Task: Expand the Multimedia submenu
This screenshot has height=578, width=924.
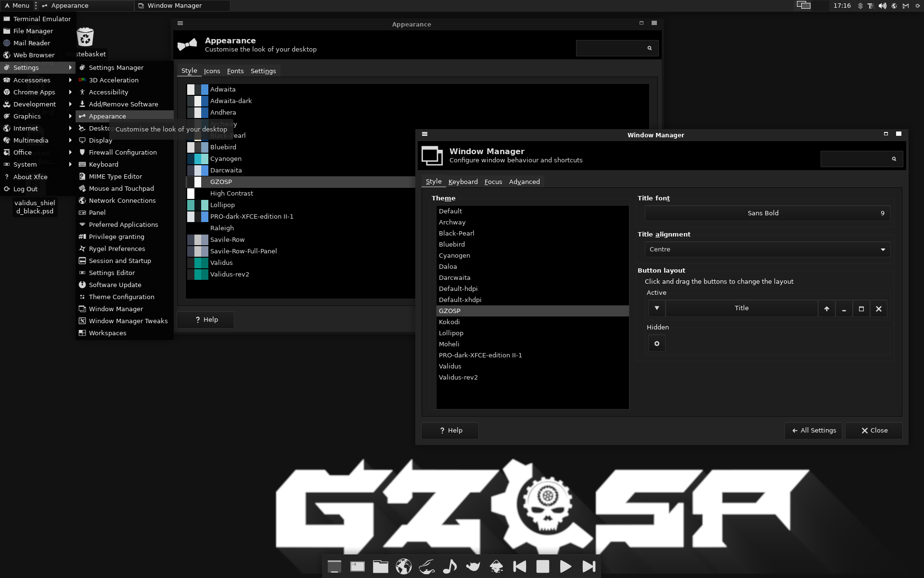Action: pyautogui.click(x=38, y=140)
